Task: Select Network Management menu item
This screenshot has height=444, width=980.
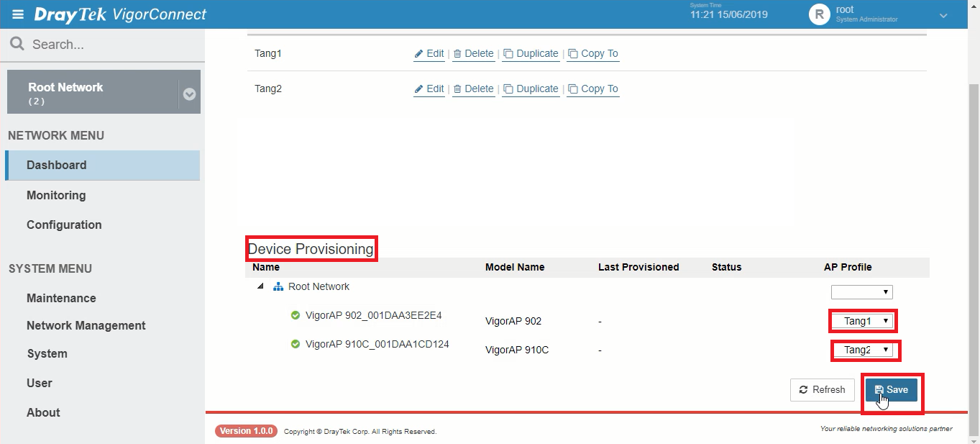Action: click(x=86, y=325)
